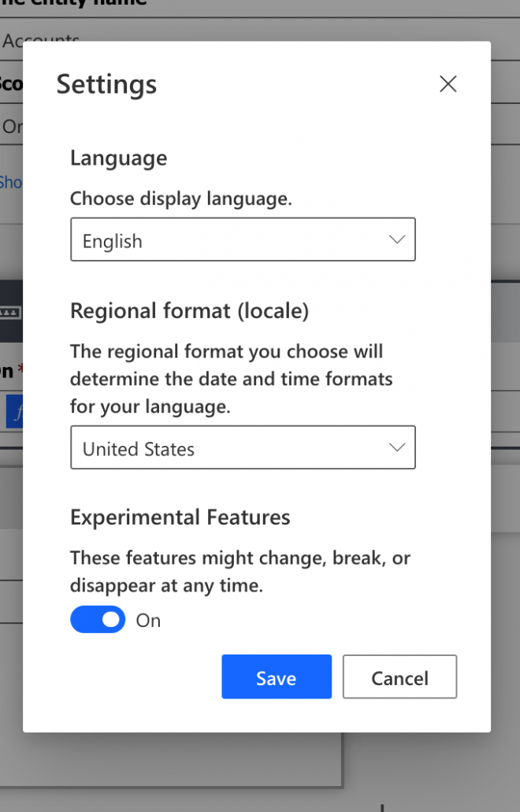Open the display language dropdown showing English
The width and height of the screenshot is (520, 812).
(243, 240)
